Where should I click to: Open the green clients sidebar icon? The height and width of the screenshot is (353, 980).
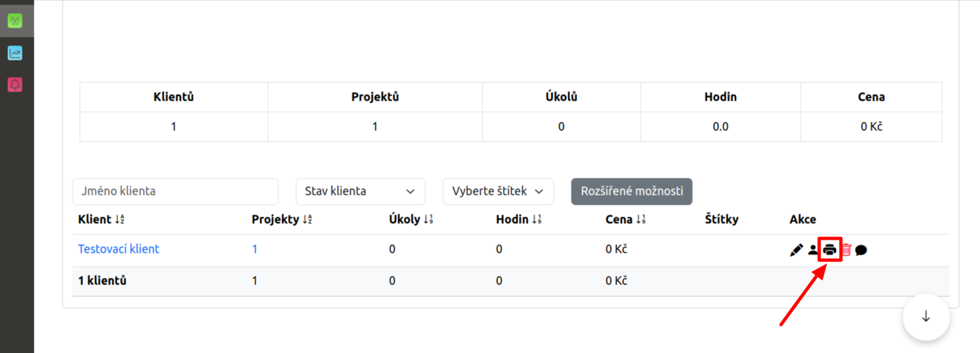point(15,20)
